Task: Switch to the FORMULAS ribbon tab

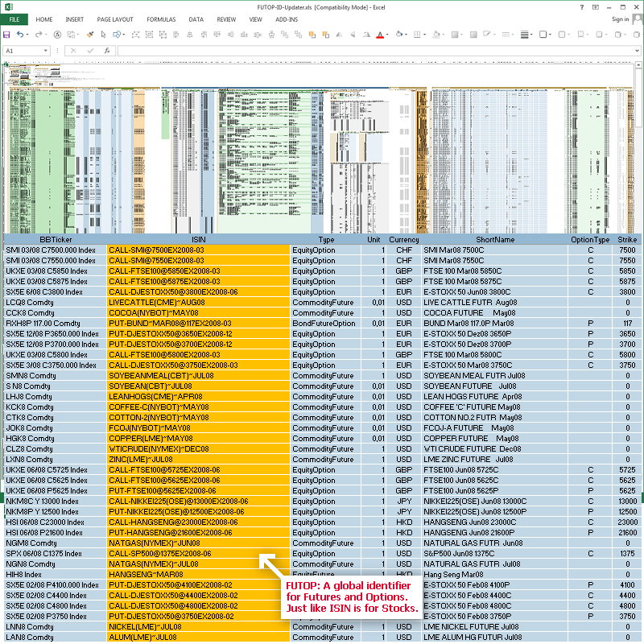Action: point(161,19)
